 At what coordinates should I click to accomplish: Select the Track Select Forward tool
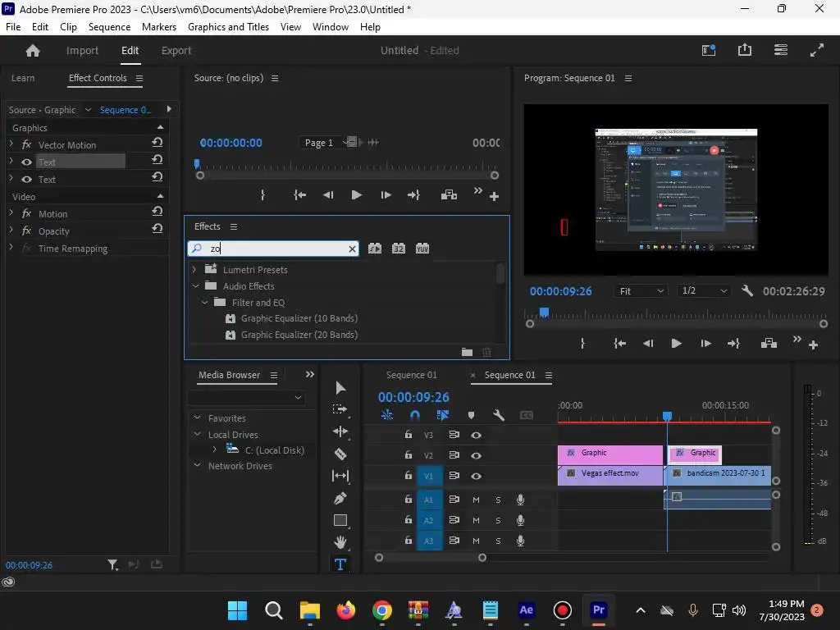pyautogui.click(x=340, y=409)
